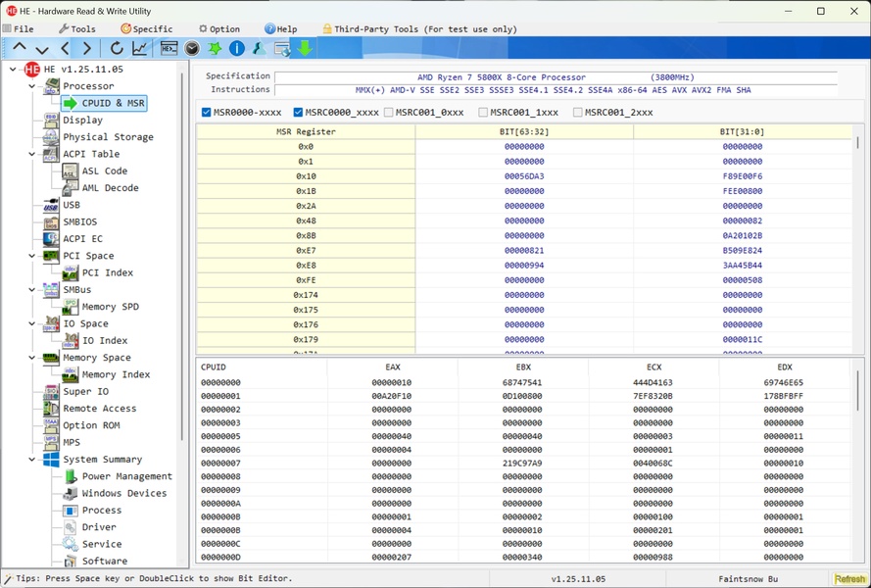The width and height of the screenshot is (871, 588).
Task: Click the HEX editor toolbar icon
Action: tap(169, 48)
